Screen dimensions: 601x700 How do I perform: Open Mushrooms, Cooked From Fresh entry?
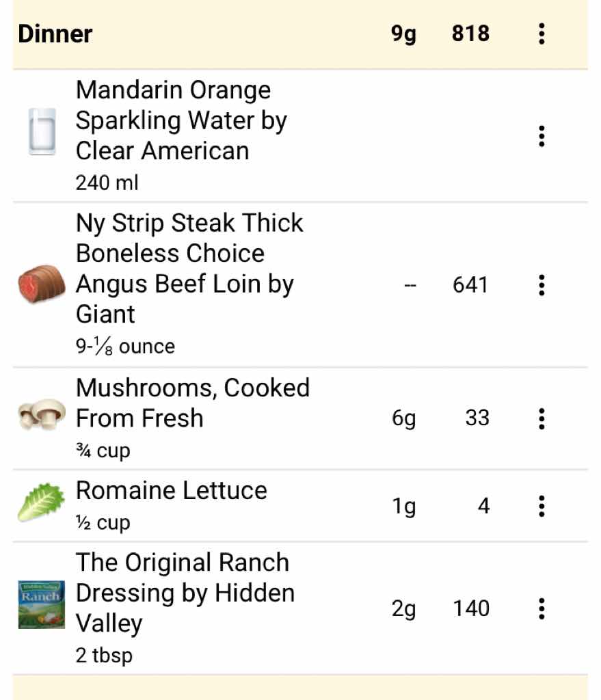click(x=192, y=403)
